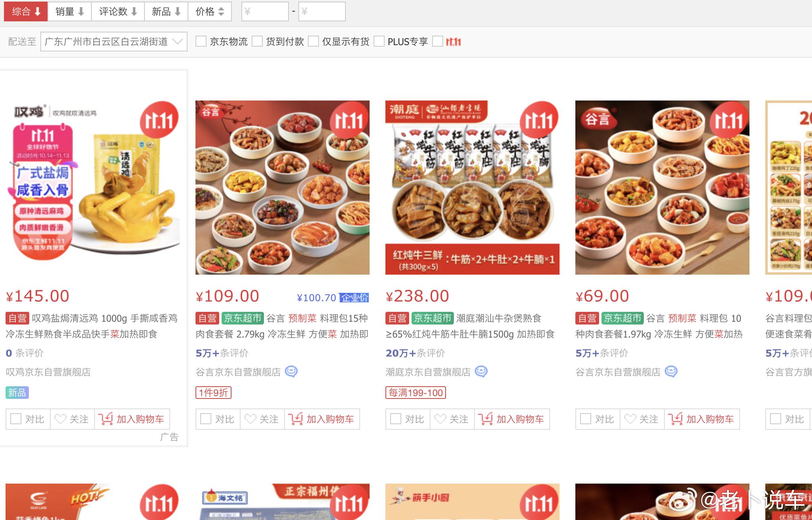The width and height of the screenshot is (812, 520).
Task: Enable the 京东物流 checkbox
Action: click(x=201, y=42)
